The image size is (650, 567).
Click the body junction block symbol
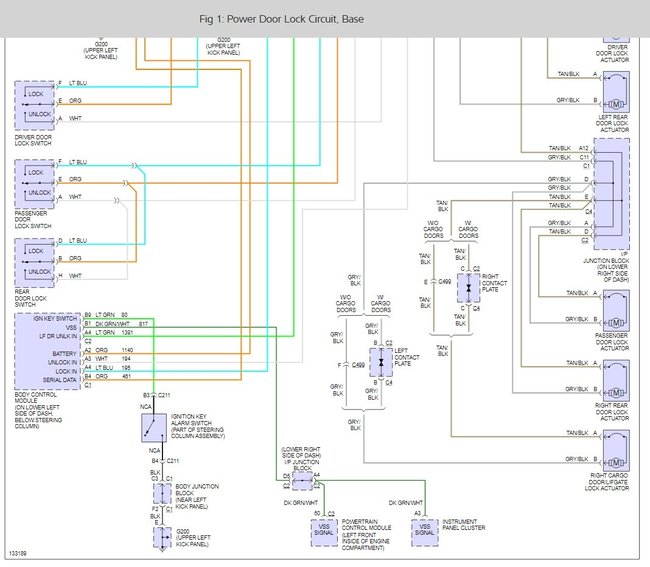[162, 494]
